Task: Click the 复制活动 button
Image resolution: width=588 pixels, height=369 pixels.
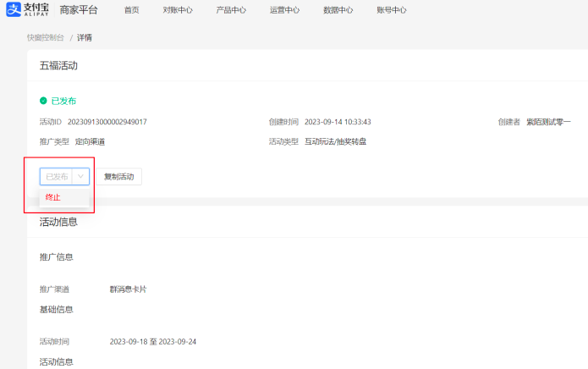Action: click(118, 176)
